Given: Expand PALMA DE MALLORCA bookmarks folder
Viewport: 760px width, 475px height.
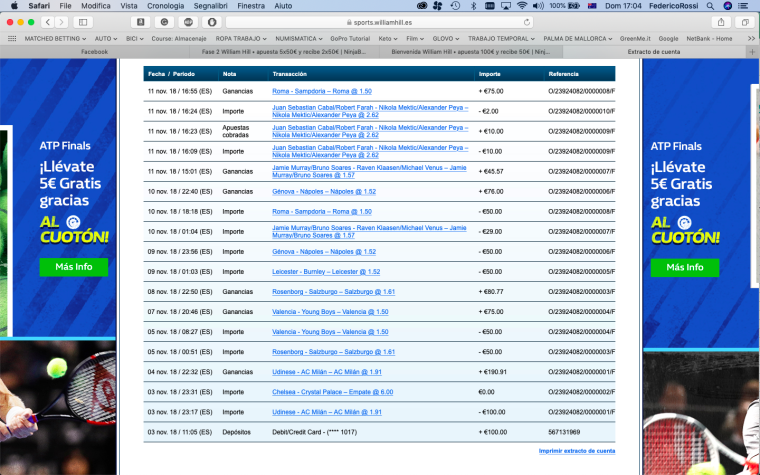Looking at the screenshot, I should pyautogui.click(x=577, y=38).
